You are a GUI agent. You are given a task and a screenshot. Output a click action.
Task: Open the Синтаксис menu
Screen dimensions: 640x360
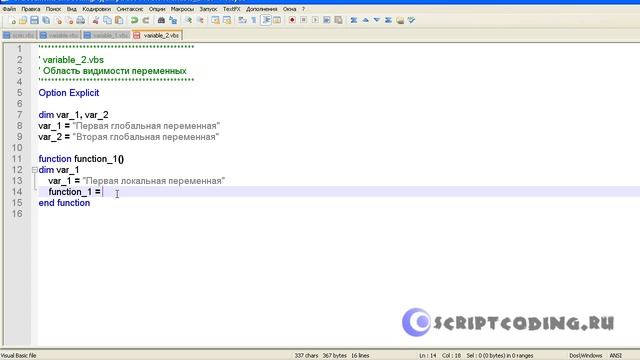(x=130, y=9)
